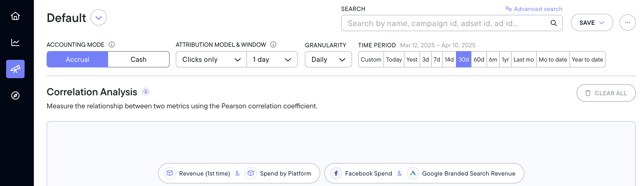This screenshot has height=186, width=644.
Task: Switch accounting mode to Cash
Action: point(139,60)
